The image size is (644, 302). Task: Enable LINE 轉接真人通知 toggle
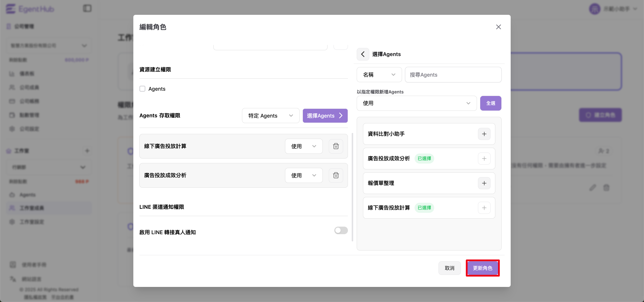coord(341,230)
